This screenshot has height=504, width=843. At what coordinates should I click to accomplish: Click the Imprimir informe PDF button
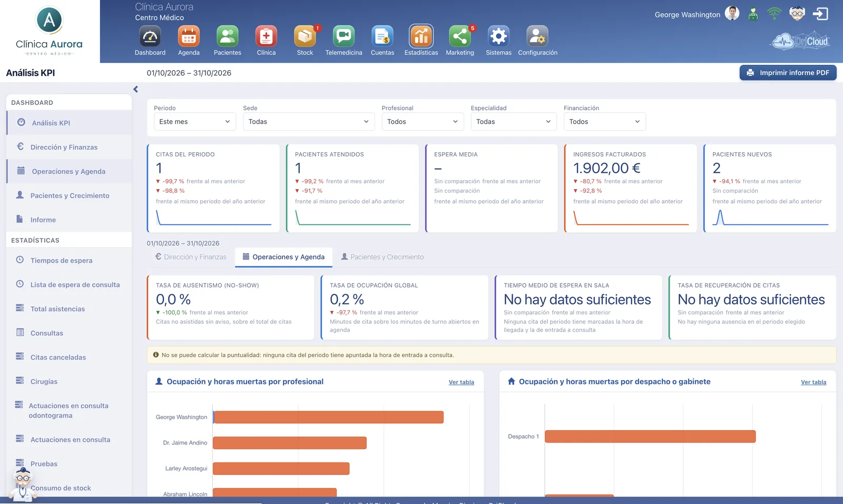788,73
